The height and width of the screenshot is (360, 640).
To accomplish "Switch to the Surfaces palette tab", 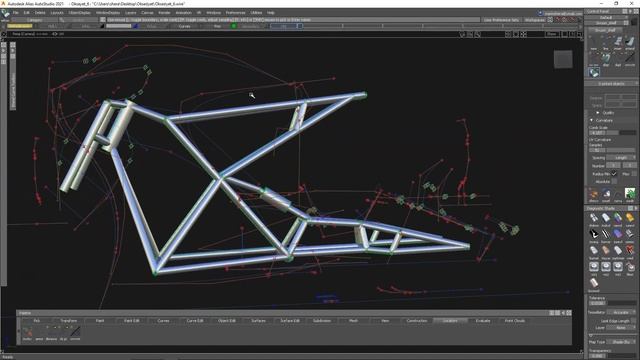I will click(258, 321).
